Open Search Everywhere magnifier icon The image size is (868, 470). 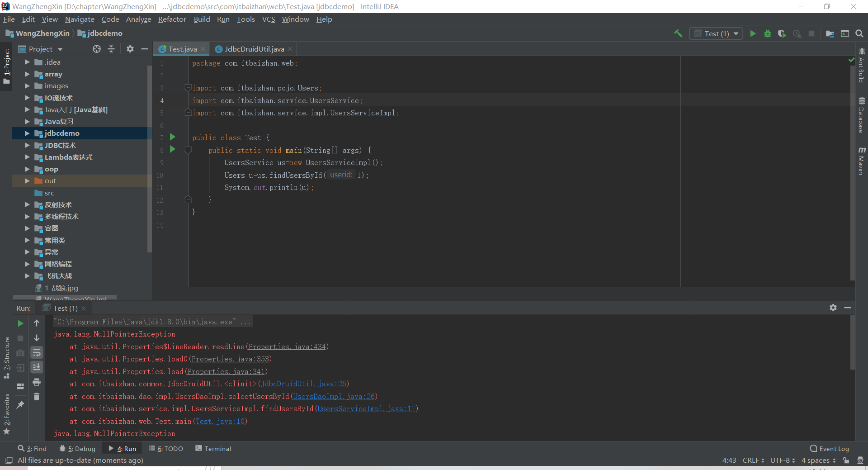(859, 33)
